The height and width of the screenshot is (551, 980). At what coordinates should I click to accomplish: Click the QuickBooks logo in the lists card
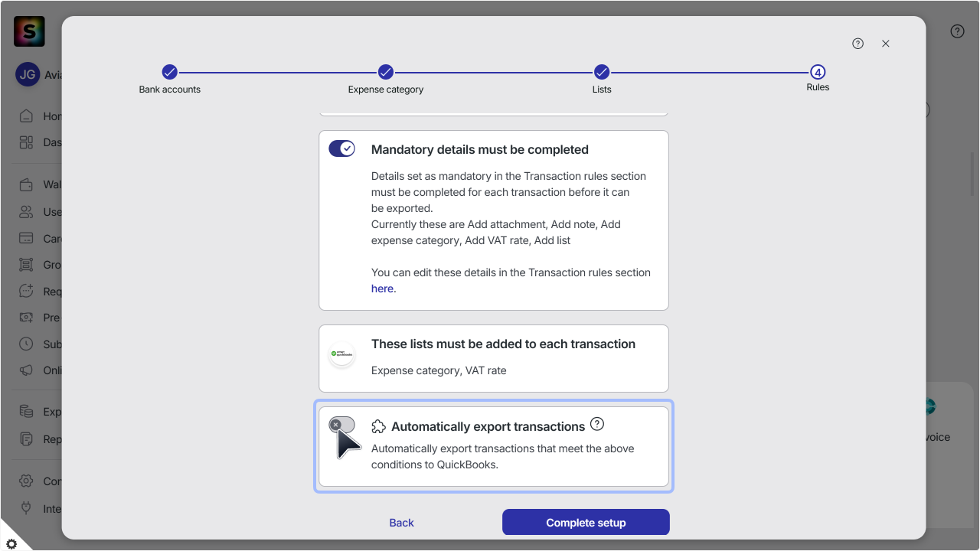(341, 354)
